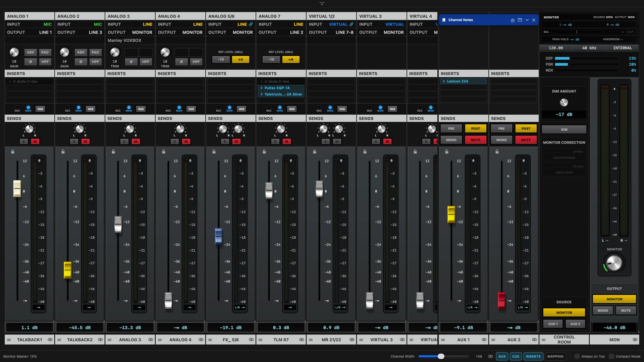Image resolution: width=644 pixels, height=362 pixels.
Task: Toggle phase invert button on ANALOG 3
Action: click(x=131, y=62)
